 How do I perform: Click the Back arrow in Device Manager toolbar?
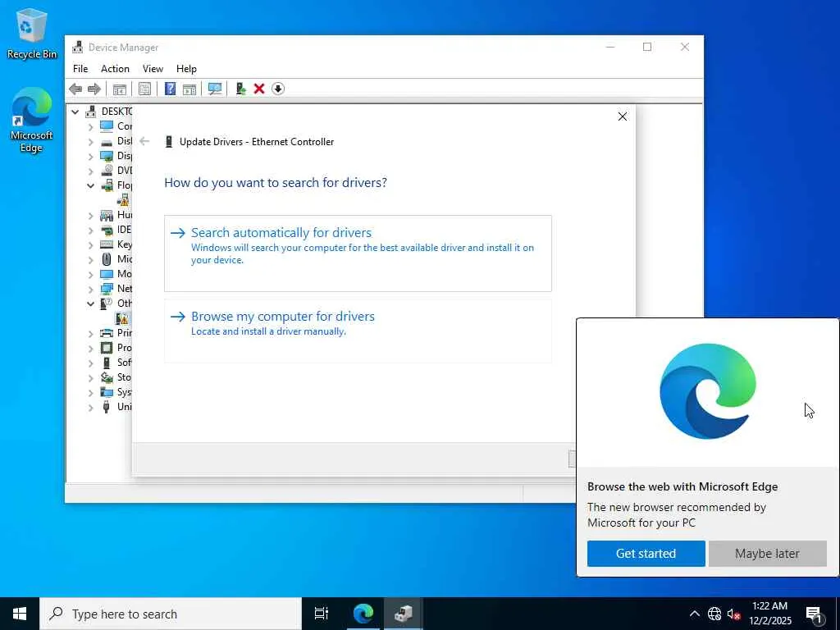click(x=75, y=89)
